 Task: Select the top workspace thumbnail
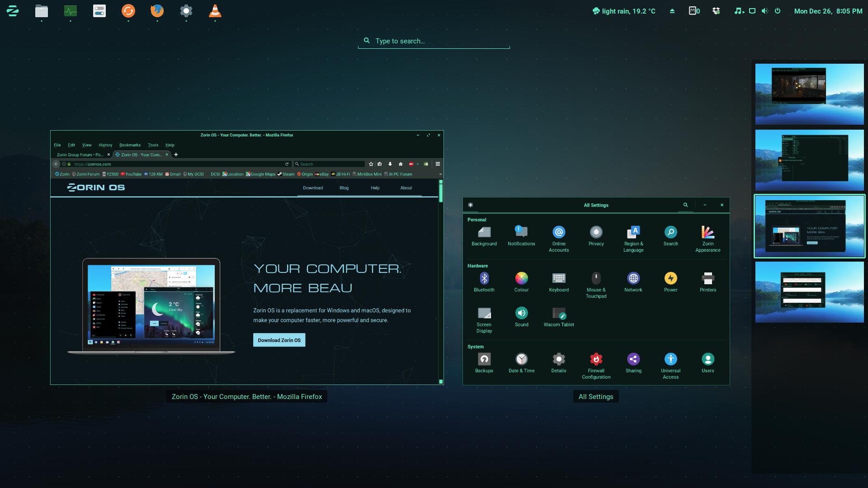point(809,94)
